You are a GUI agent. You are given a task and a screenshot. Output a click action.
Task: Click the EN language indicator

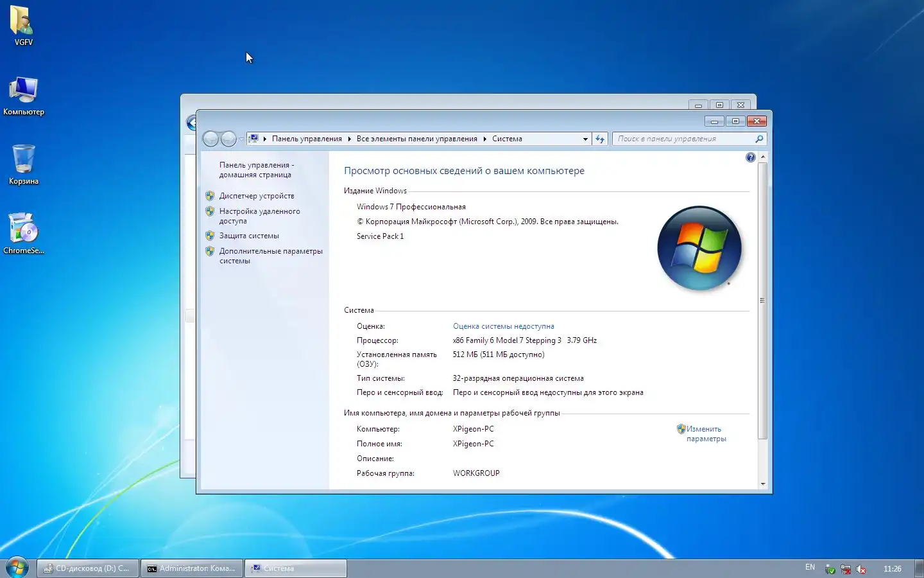click(810, 568)
